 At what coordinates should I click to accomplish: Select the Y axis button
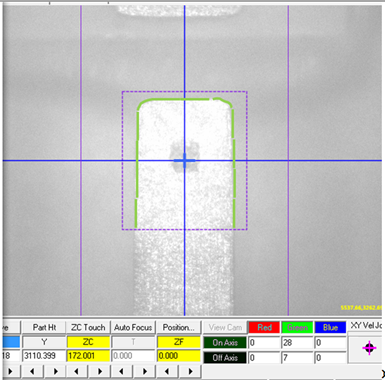[x=44, y=342]
